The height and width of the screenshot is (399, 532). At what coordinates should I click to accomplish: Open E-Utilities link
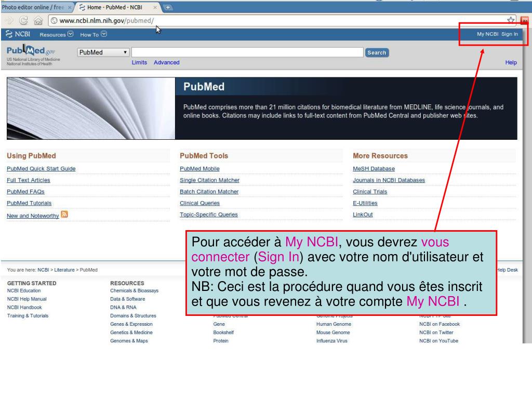pyautogui.click(x=365, y=203)
